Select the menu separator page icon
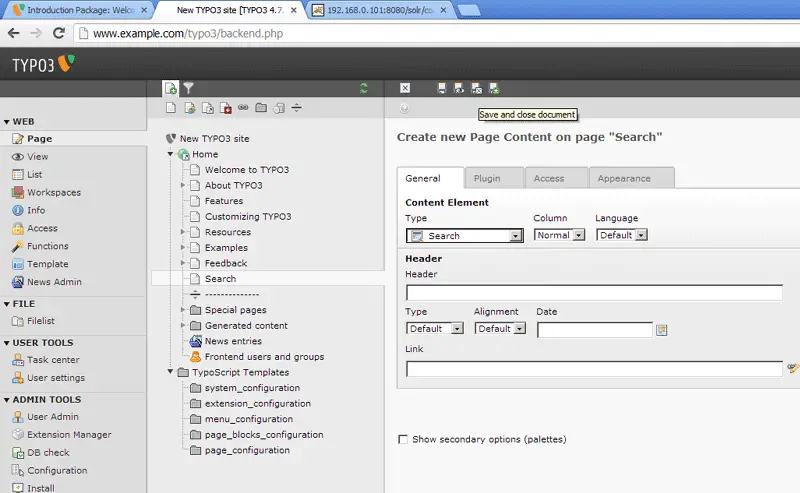Image resolution: width=800 pixels, height=493 pixels. (x=296, y=108)
